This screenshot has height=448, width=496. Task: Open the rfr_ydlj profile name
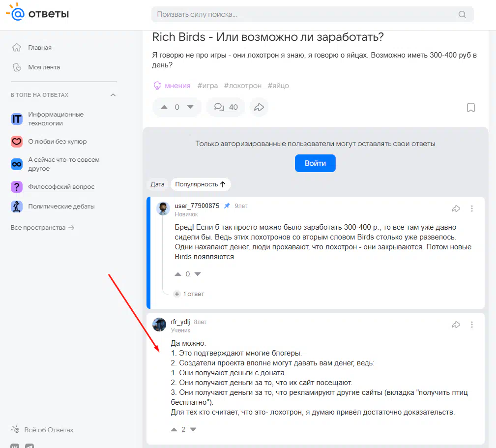click(180, 322)
